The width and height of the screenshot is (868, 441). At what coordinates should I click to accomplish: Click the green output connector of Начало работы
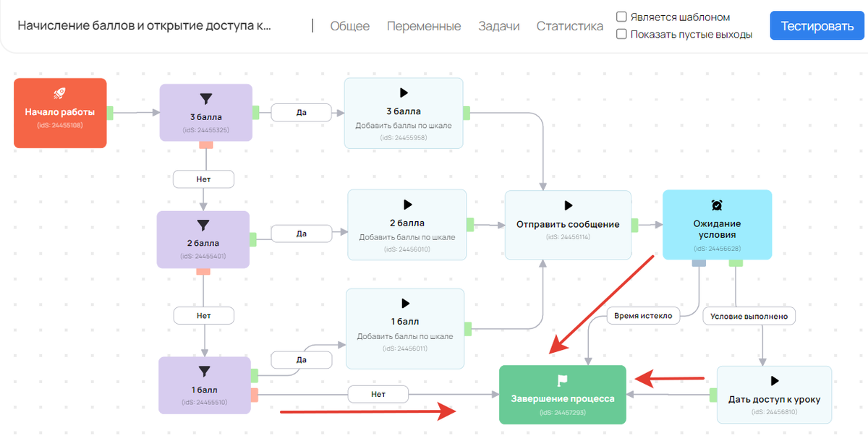pyautogui.click(x=111, y=112)
